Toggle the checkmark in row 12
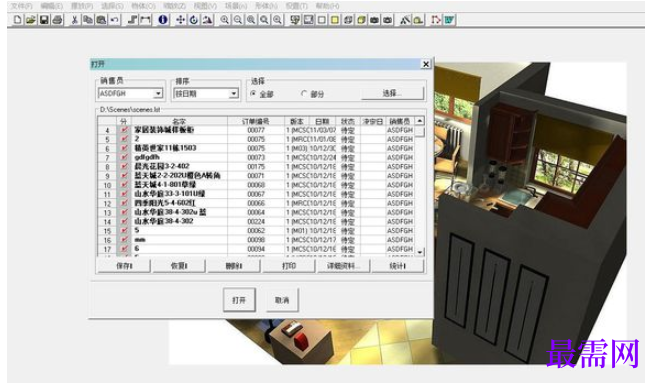This screenshot has width=658, height=385. pyautogui.click(x=124, y=203)
